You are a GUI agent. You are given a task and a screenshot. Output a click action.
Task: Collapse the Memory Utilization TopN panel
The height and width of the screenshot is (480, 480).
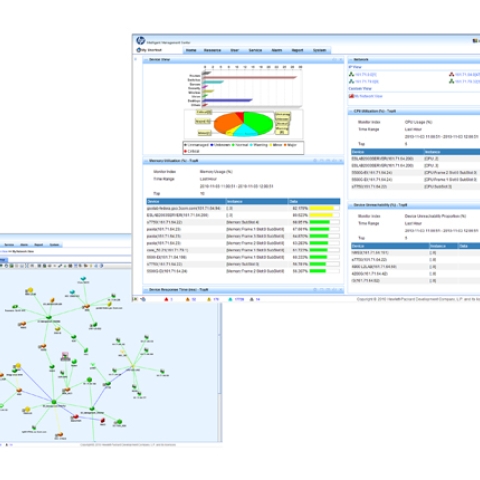pyautogui.click(x=146, y=161)
